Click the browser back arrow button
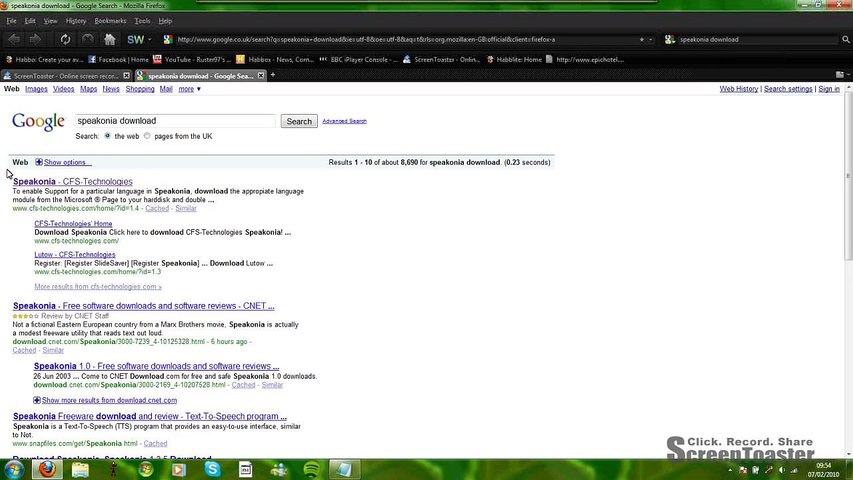 [x=14, y=39]
